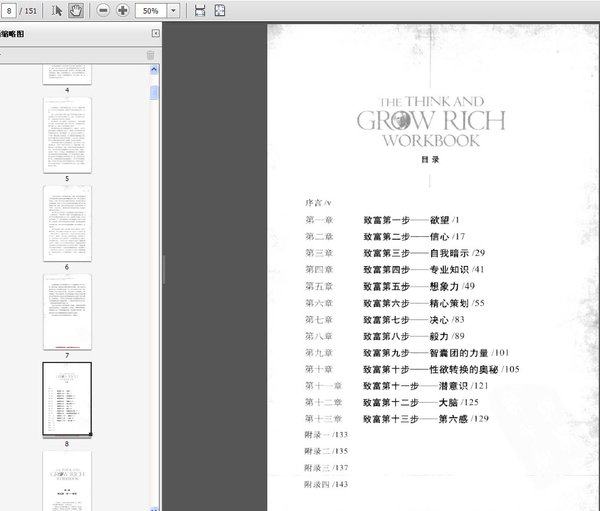The width and height of the screenshot is (600, 511).
Task: Click the 50% zoom value field
Action: 151,11
